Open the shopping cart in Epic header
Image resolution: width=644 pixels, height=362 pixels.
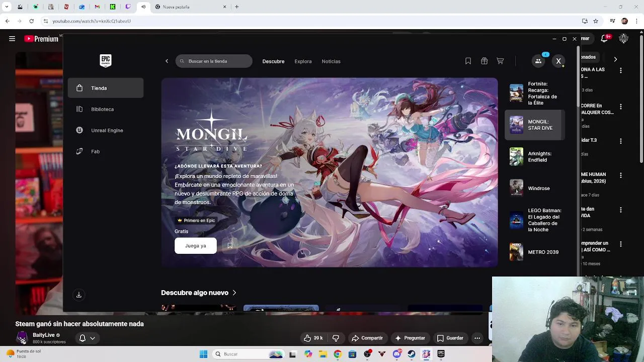click(x=500, y=61)
